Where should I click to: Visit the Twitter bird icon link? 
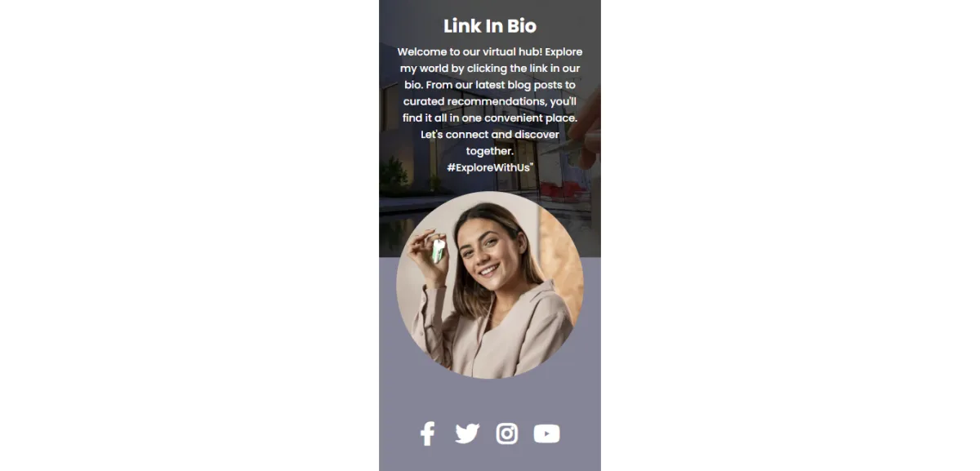click(467, 433)
